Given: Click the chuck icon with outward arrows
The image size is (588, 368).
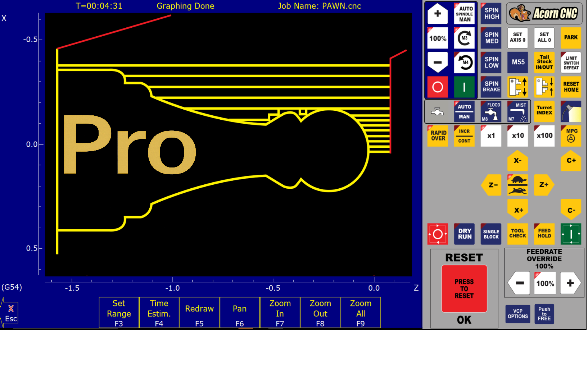Looking at the screenshot, I should coord(518,87).
